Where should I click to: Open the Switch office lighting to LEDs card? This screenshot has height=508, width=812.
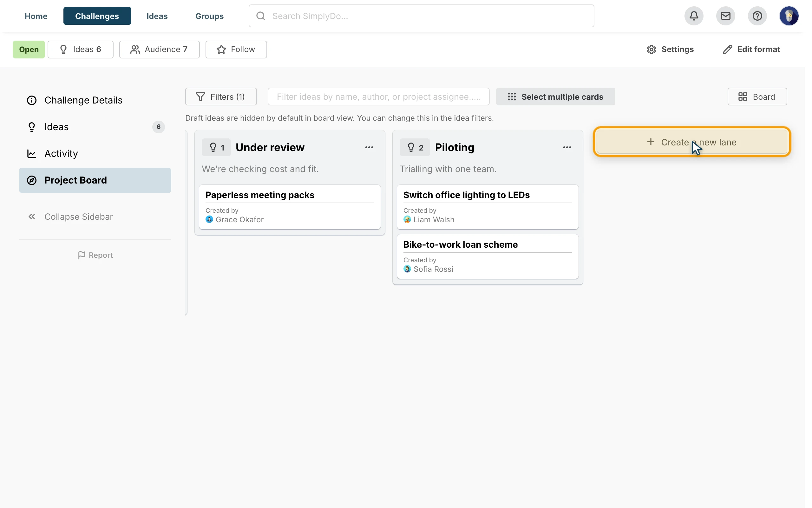488,207
